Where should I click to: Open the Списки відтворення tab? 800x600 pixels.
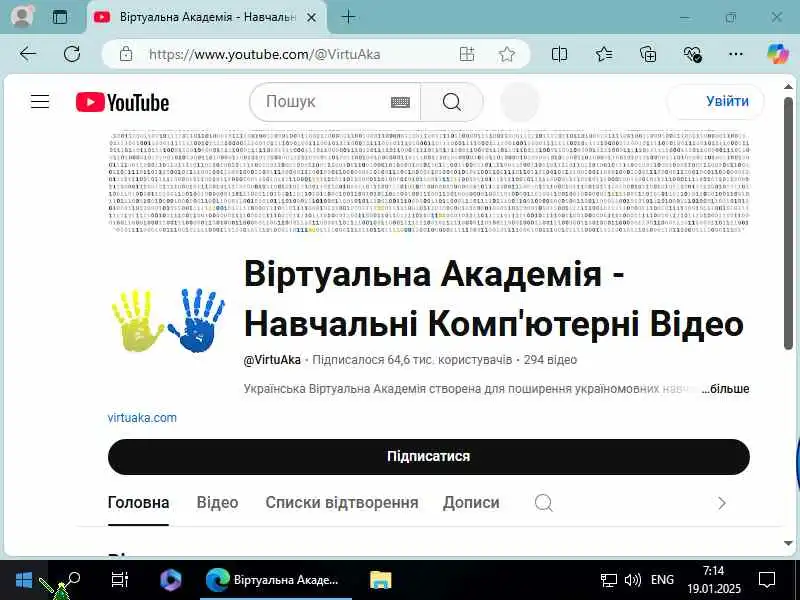coord(341,503)
